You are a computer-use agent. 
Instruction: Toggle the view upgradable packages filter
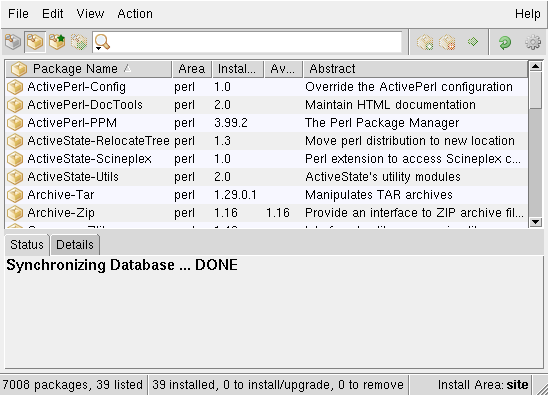click(57, 42)
